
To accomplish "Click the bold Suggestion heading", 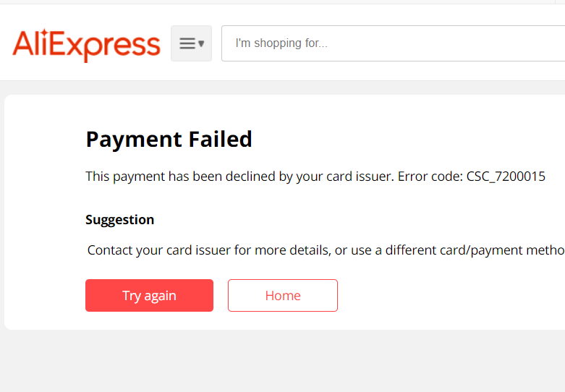I will pyautogui.click(x=119, y=220).
